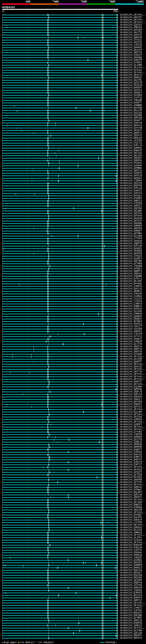The height and width of the screenshot is (644, 146).
Task: Select hit UniRef100_Q58G87
Action: (x=131, y=77)
